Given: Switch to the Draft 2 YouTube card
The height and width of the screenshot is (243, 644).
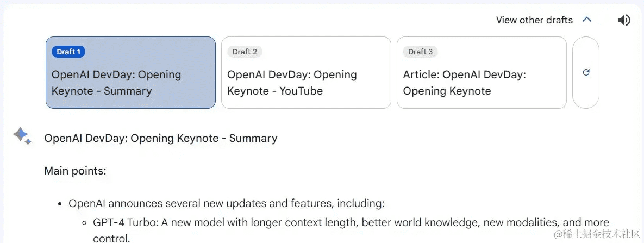Looking at the screenshot, I should [306, 72].
